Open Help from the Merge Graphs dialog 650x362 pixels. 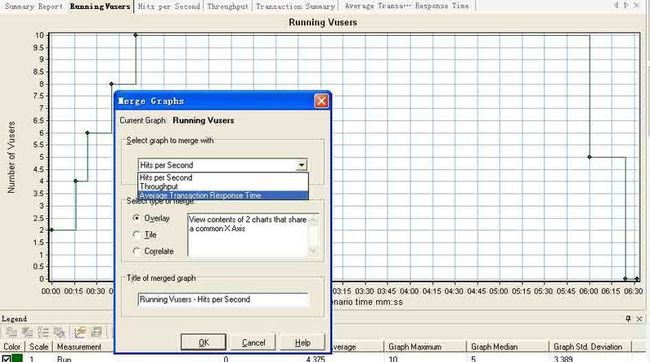303,343
